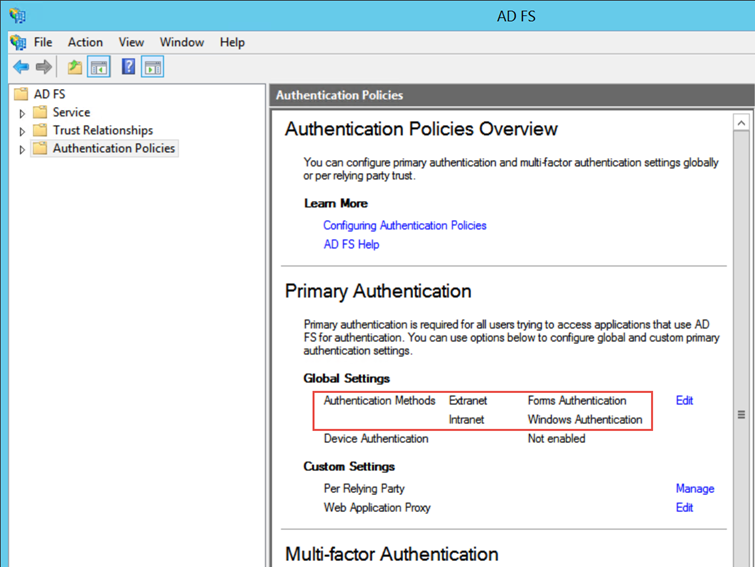Toggle Show/Hide Action Pane icon
This screenshot has height=567, width=755.
pos(153,67)
